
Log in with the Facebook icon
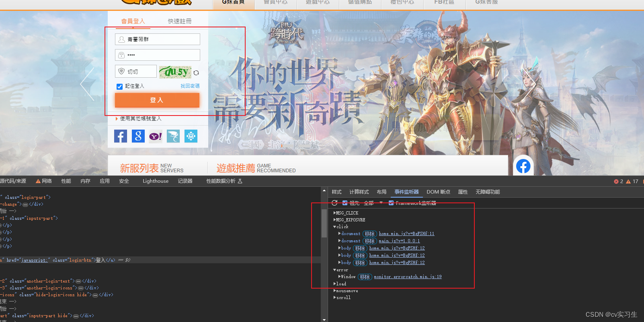coord(121,136)
